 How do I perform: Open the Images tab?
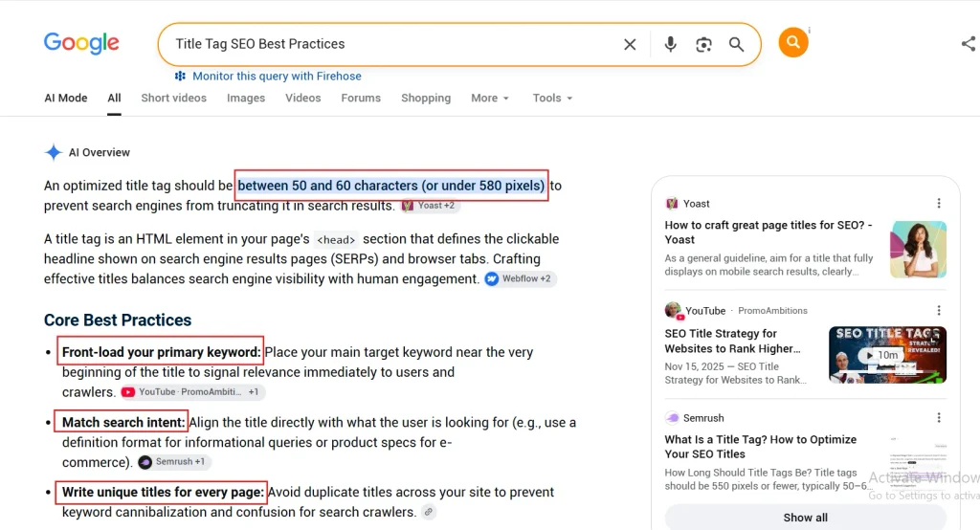click(x=246, y=99)
